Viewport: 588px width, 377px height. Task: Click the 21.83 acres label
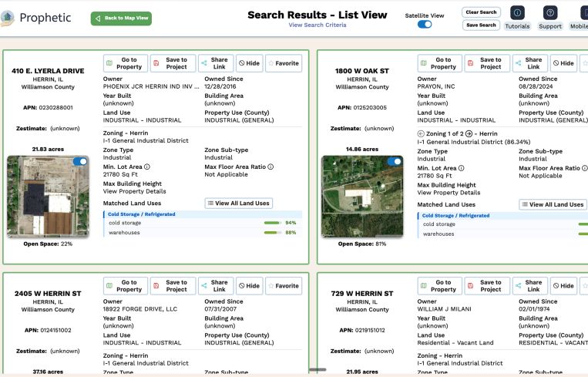coord(48,150)
